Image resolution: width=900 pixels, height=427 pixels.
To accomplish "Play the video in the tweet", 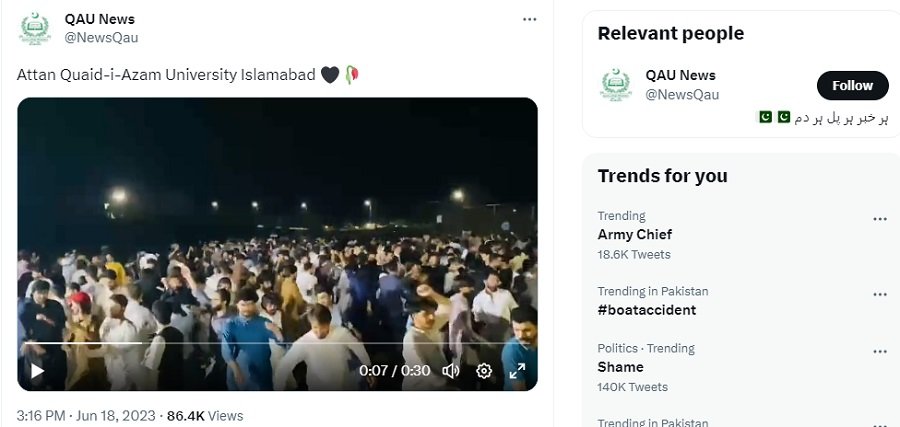I will point(37,371).
